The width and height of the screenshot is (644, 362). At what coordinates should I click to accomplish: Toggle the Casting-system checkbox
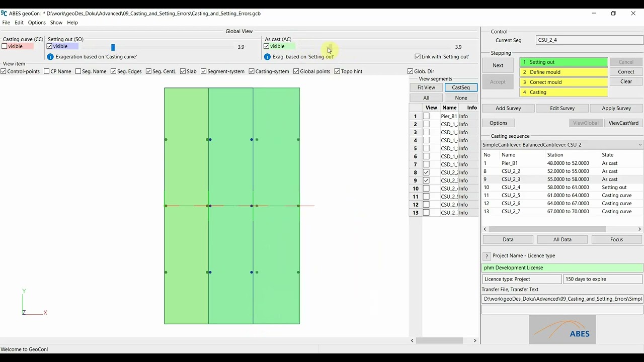[252, 71]
